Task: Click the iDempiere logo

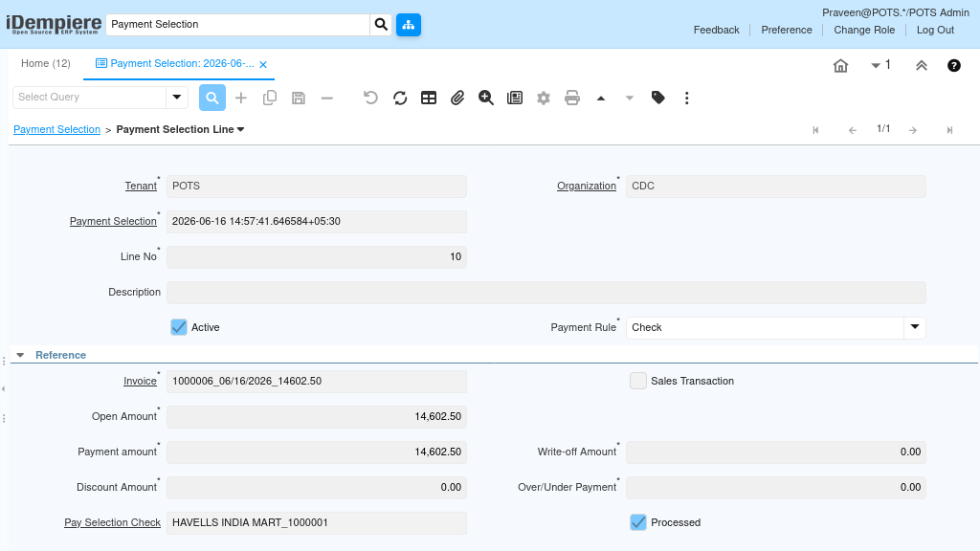Action: point(54,24)
